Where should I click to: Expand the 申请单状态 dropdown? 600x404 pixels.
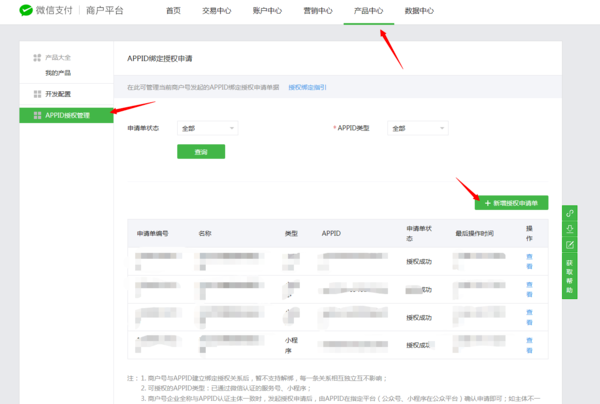coord(208,128)
